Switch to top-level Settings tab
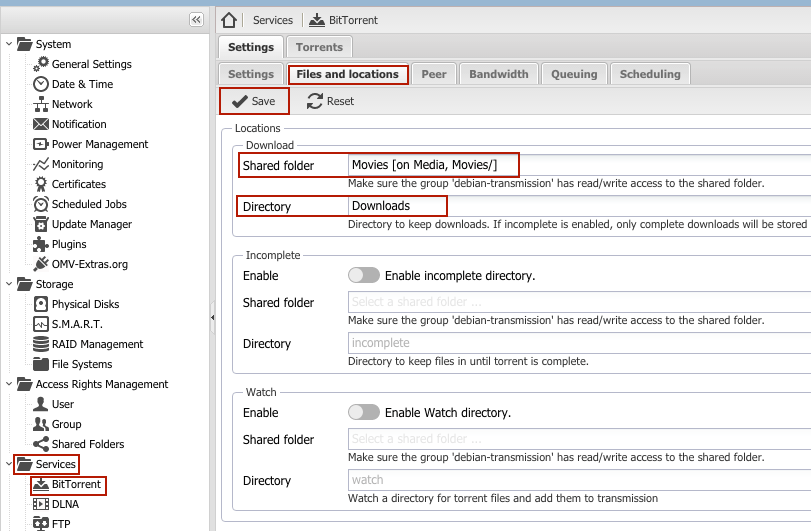This screenshot has height=531, width=811. 251,47
